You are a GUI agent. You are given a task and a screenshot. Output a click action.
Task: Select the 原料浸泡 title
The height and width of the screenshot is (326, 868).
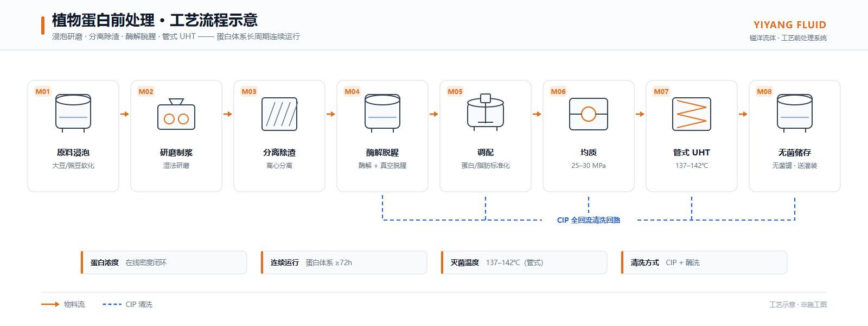pyautogui.click(x=73, y=153)
